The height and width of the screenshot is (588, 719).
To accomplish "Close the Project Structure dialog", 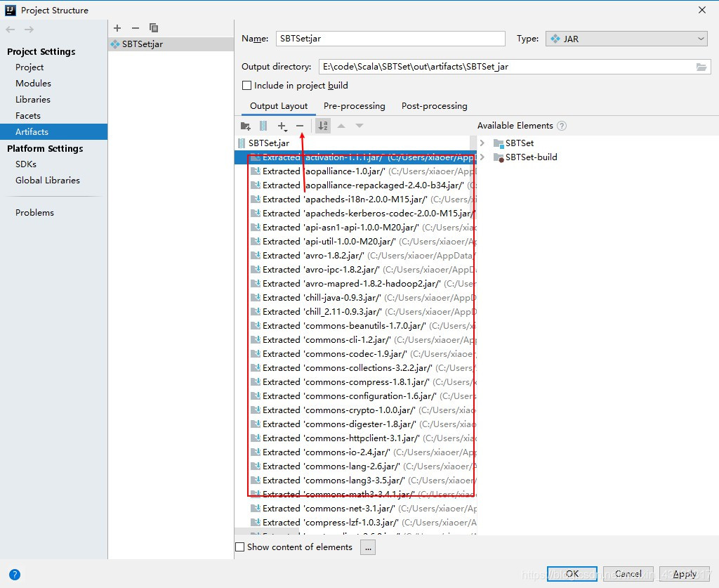I will tap(702, 10).
